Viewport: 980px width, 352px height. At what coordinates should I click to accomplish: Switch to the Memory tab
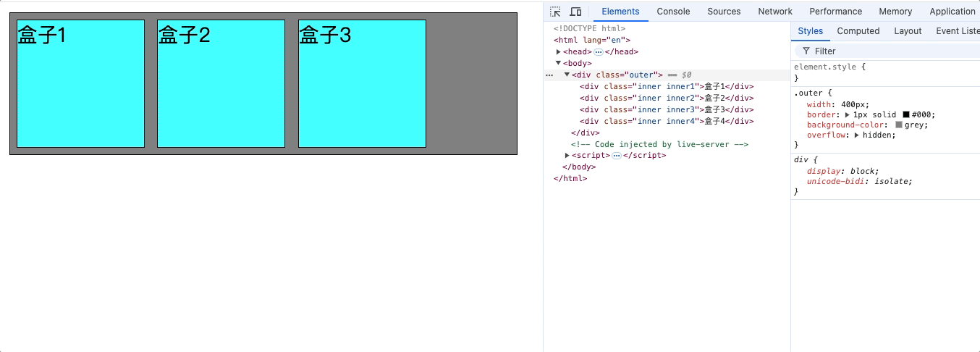pos(895,12)
